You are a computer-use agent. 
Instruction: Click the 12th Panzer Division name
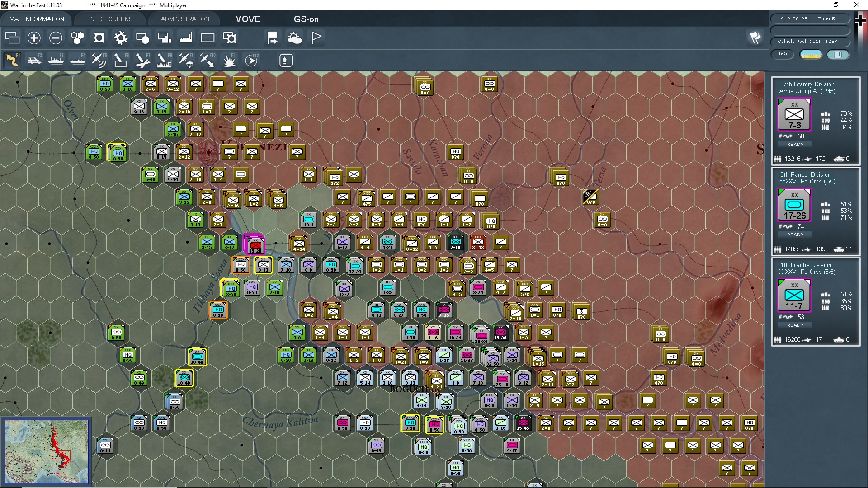tap(804, 174)
